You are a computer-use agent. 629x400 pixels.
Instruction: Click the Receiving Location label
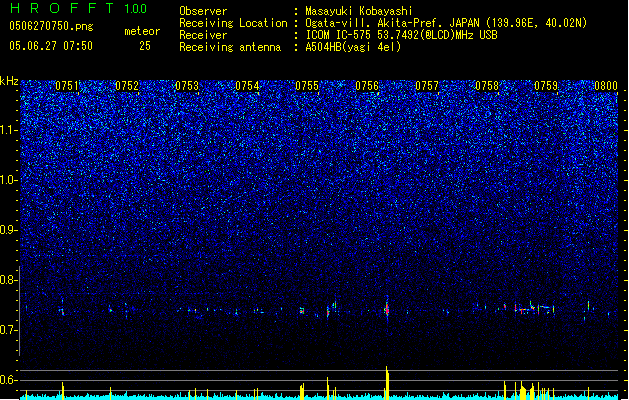coord(233,23)
